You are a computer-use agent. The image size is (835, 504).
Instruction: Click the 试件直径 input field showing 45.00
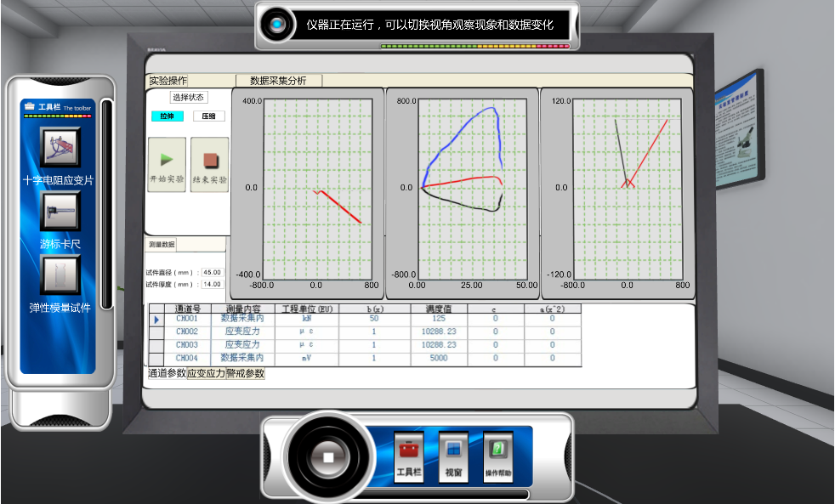tap(212, 273)
